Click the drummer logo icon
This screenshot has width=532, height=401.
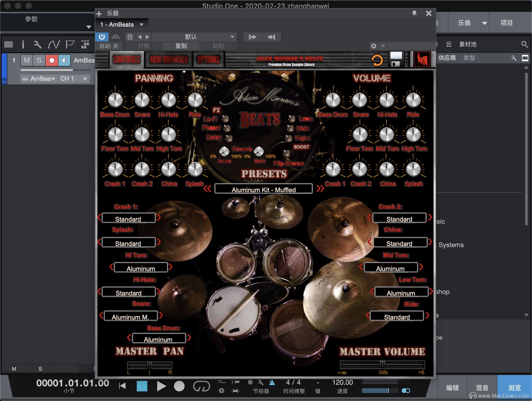[x=422, y=59]
